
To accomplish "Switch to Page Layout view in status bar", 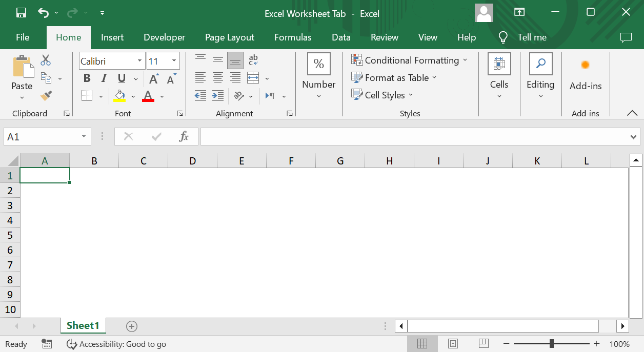I will click(x=453, y=344).
